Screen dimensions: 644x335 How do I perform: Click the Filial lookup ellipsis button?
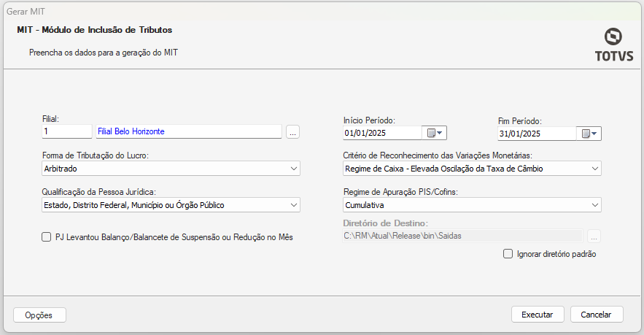[292, 132]
